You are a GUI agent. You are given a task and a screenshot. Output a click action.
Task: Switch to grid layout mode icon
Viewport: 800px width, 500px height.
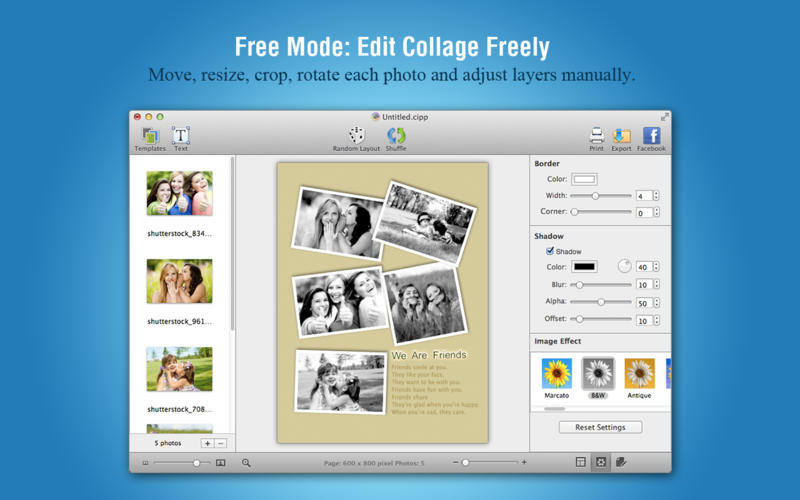pos(580,462)
